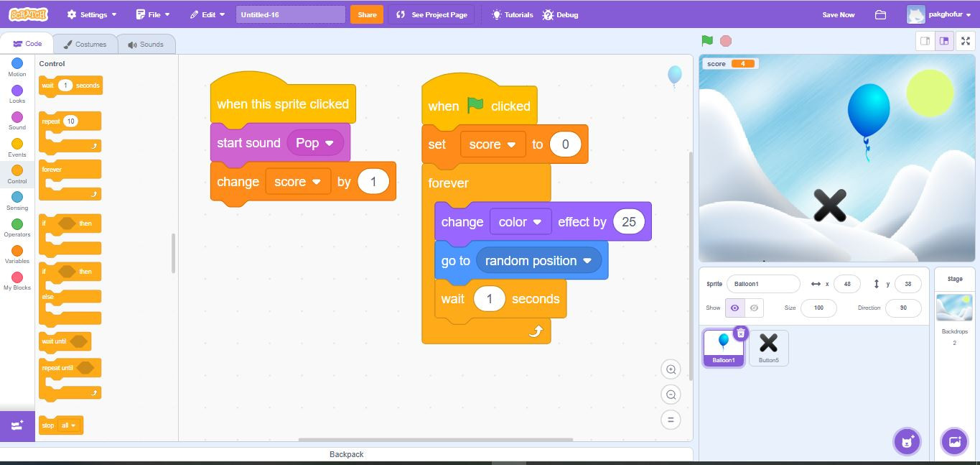This screenshot has width=980, height=465.
Task: Click the Add Extension button
Action: [x=17, y=425]
